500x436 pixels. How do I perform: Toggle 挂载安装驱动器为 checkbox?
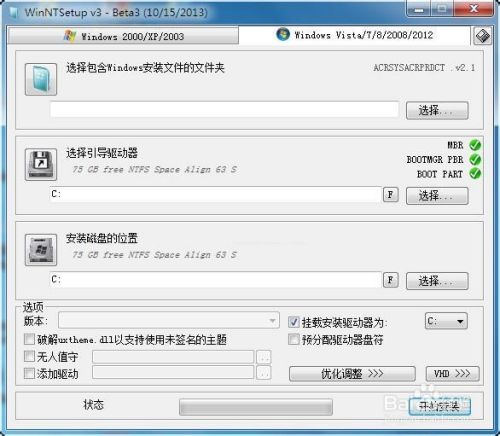[294, 322]
